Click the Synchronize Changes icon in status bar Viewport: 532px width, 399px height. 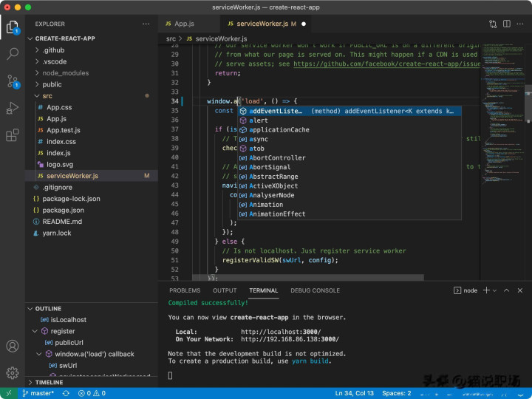tap(66, 393)
